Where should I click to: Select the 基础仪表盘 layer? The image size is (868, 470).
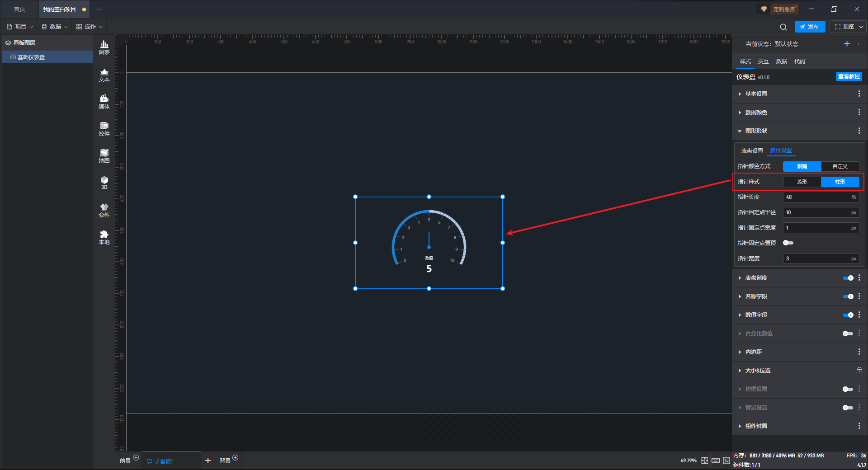[47, 57]
